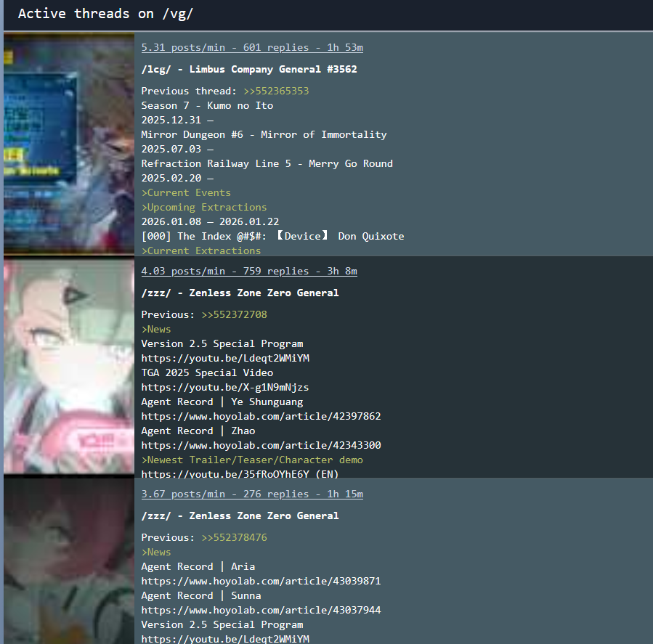
Task: Click the >Current Extractions greentext
Action: pyautogui.click(x=200, y=250)
